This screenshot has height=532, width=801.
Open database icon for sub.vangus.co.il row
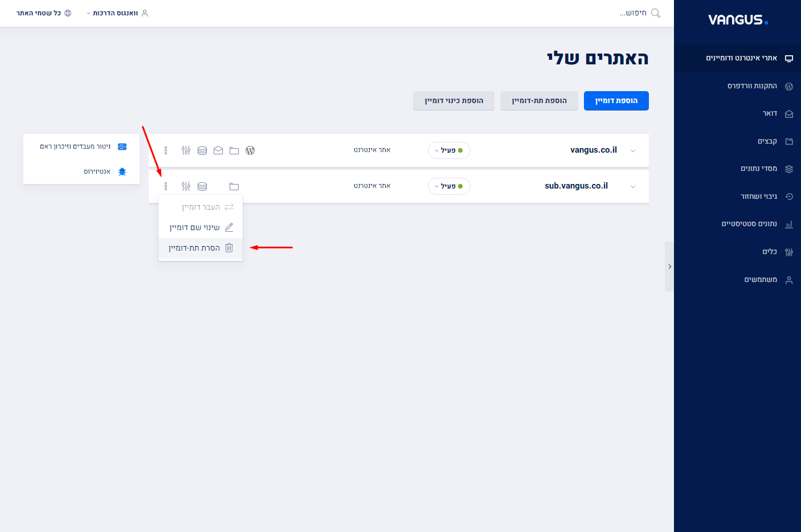pyautogui.click(x=202, y=186)
